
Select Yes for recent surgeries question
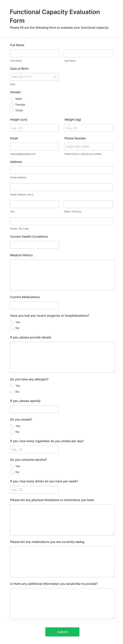pos(12,322)
